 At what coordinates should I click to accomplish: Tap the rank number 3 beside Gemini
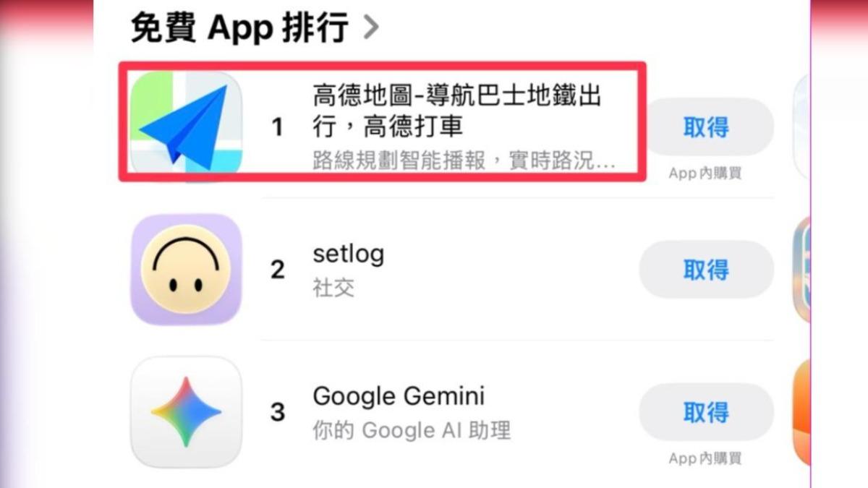point(278,413)
